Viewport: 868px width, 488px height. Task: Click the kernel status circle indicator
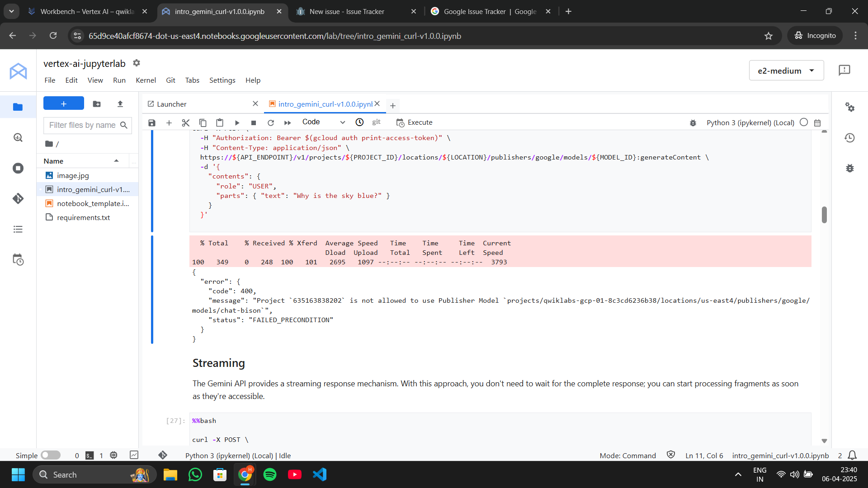click(x=804, y=122)
